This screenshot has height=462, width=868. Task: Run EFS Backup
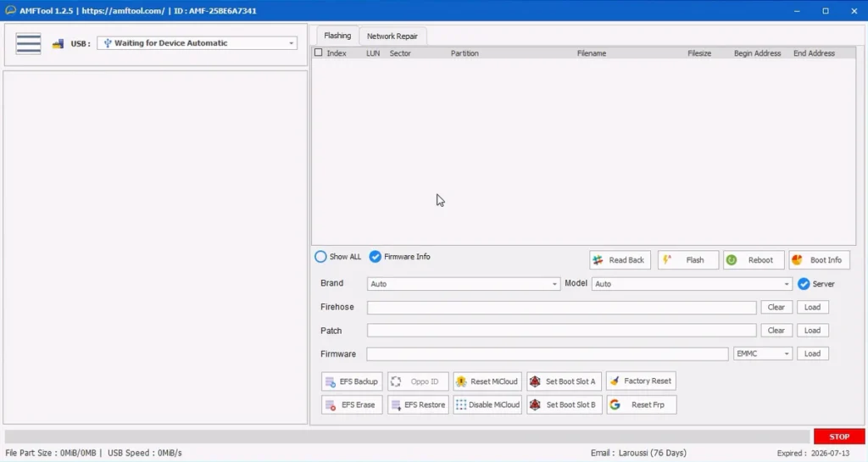click(x=352, y=381)
